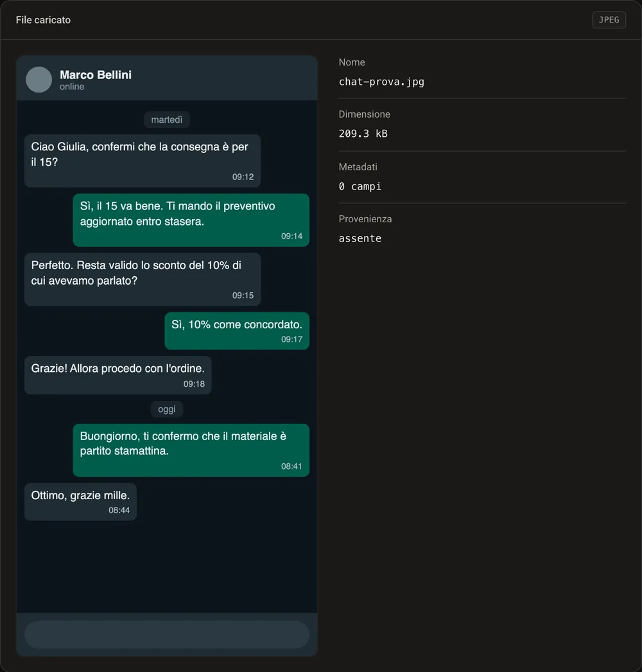Click the JPEG format badge
The width and height of the screenshot is (642, 672).
[x=609, y=20]
